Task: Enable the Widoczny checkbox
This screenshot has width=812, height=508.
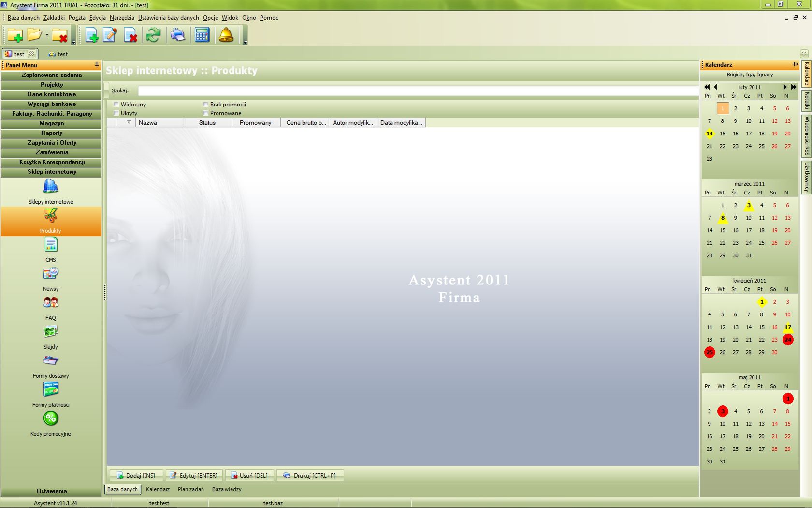Action: tap(116, 105)
